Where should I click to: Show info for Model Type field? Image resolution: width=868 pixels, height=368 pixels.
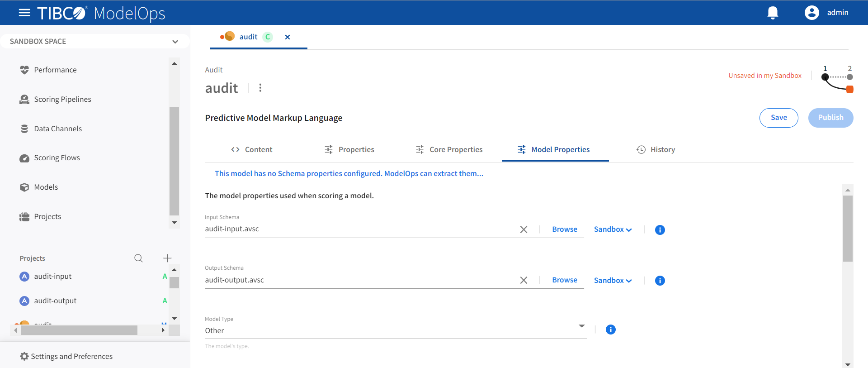[610, 330]
